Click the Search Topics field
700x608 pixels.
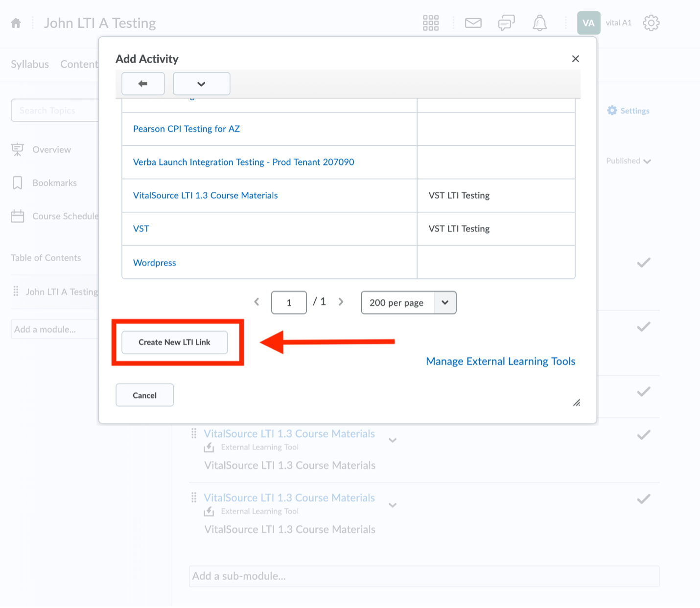[55, 111]
